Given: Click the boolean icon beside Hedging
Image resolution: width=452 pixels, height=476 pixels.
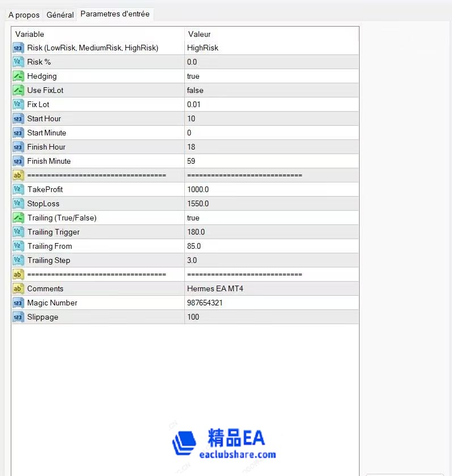Looking at the screenshot, I should click(x=18, y=76).
